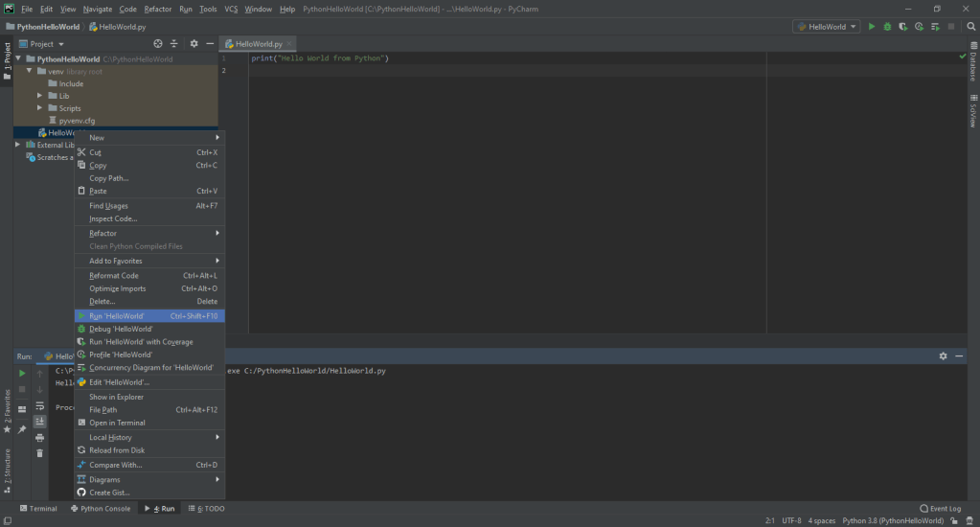This screenshot has width=980, height=527.
Task: Close the HelloWorld.py editor tab
Action: pos(290,44)
